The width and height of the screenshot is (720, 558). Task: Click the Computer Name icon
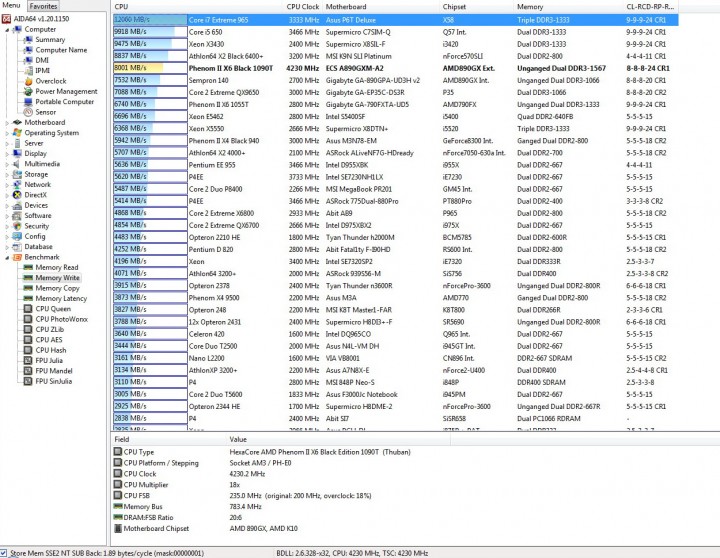(28, 50)
